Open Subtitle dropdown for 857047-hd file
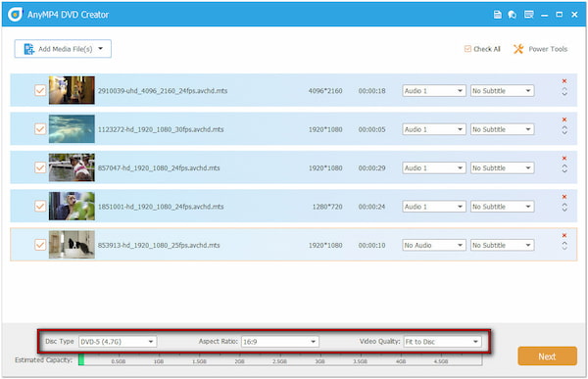The width and height of the screenshot is (588, 379). click(x=502, y=167)
